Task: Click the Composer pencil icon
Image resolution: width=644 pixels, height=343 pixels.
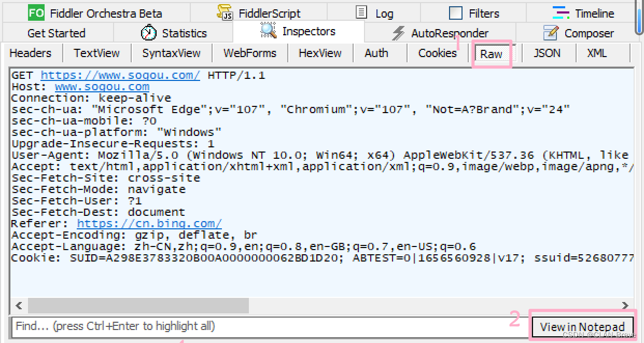Action: click(x=551, y=33)
